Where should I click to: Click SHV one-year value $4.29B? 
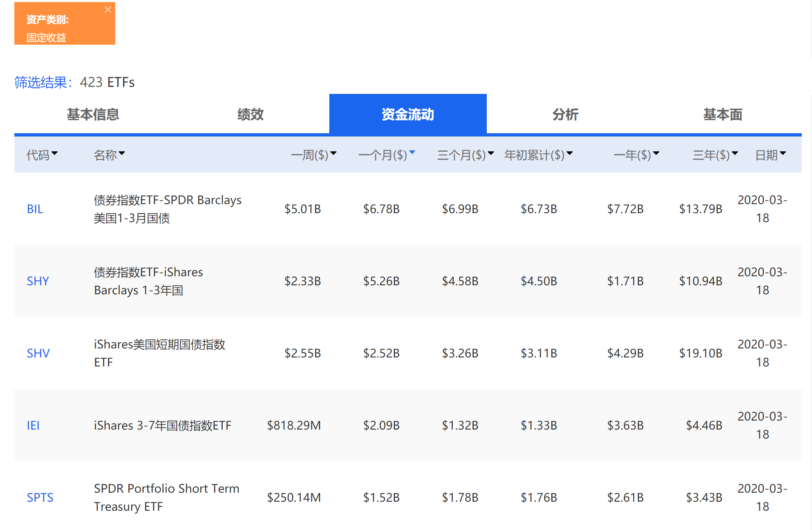tap(625, 353)
